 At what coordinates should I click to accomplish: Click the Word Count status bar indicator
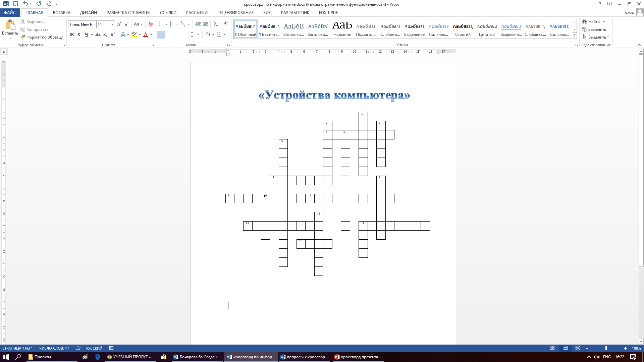[x=54, y=348]
